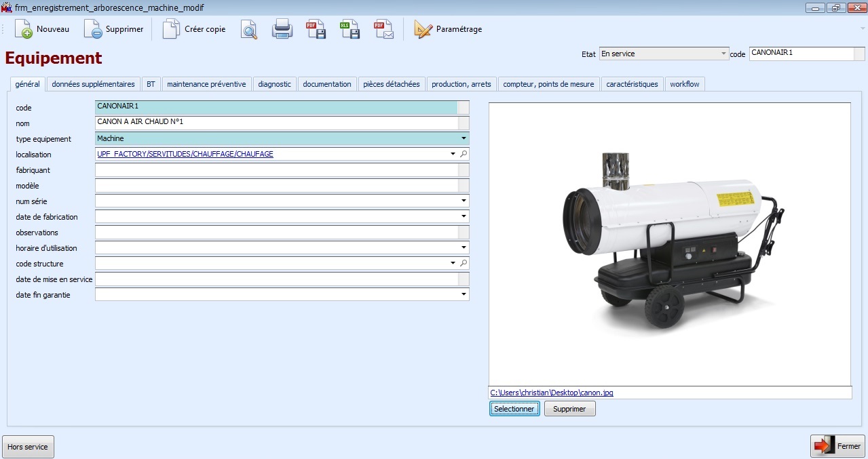Click the Supprimer icon in the toolbar
Screen dimensions: 868x459
click(94, 30)
